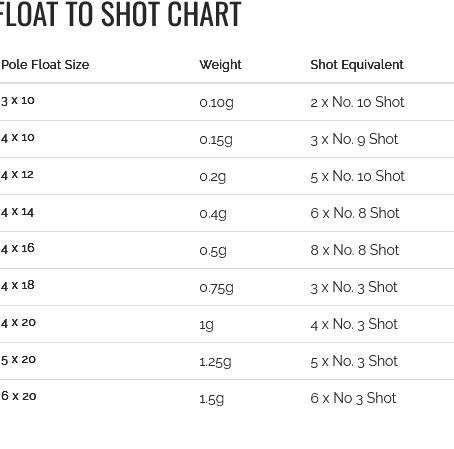Click the 6 x No. 8 Shot cell
Viewport: 454px width, 449px height.
coord(355,213)
